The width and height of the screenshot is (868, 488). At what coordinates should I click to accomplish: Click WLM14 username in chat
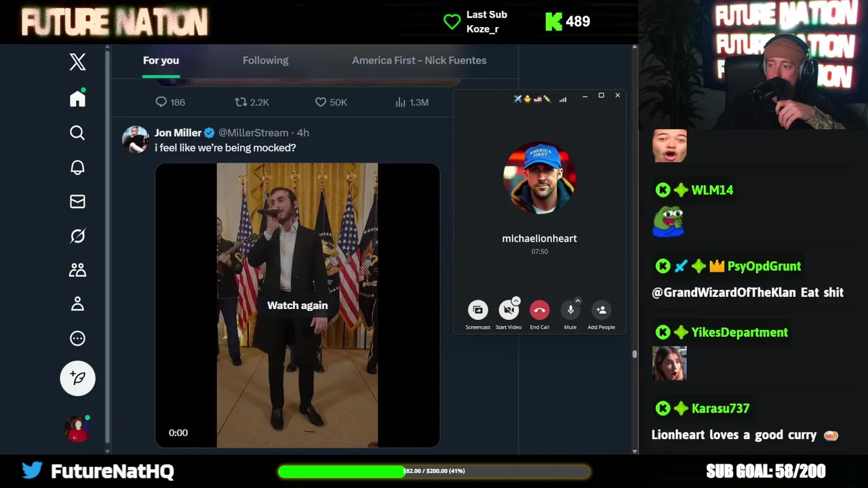712,190
